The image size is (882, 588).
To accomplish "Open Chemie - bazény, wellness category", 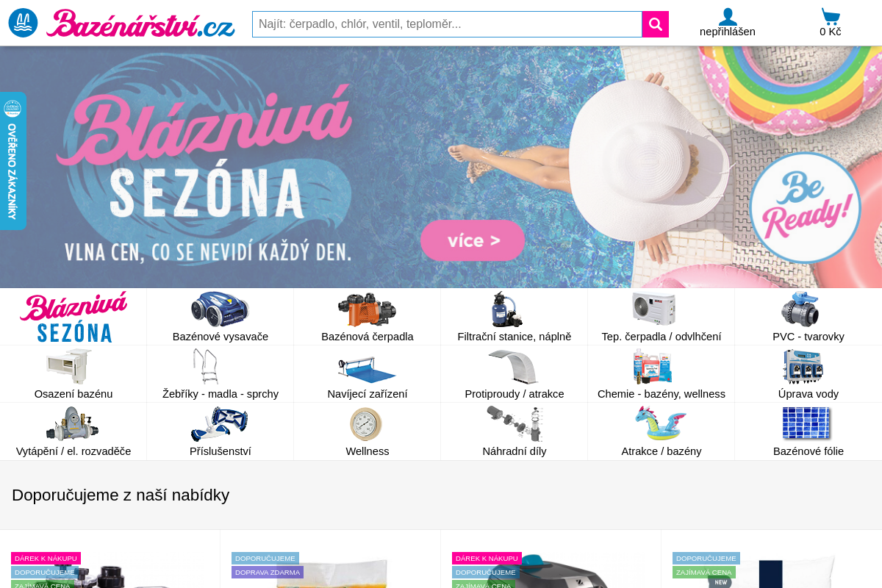I will tap(661, 375).
